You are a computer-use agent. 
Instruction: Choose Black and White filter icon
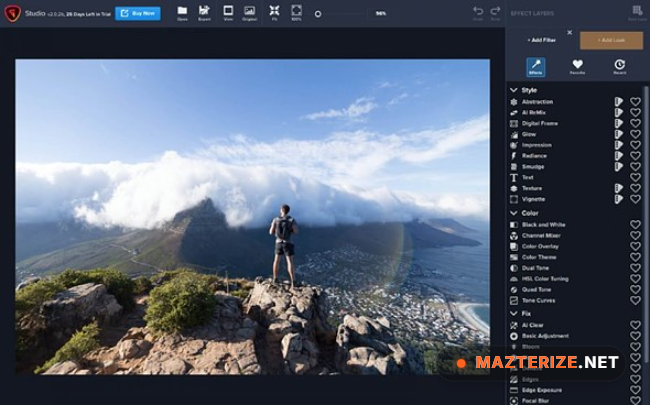[514, 225]
